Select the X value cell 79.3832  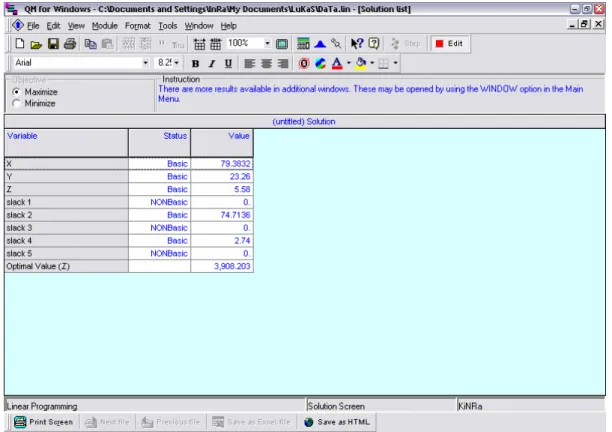222,164
